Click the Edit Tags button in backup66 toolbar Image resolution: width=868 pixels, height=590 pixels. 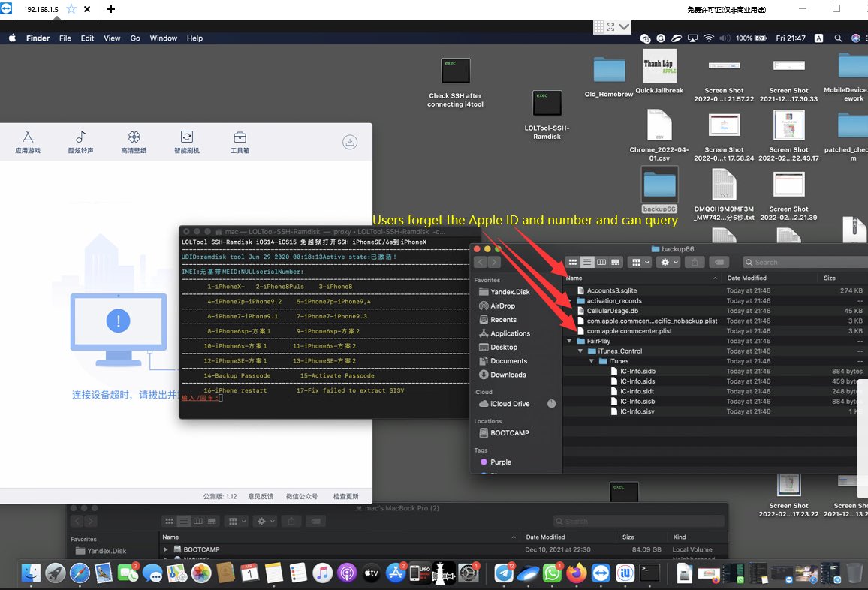(719, 262)
